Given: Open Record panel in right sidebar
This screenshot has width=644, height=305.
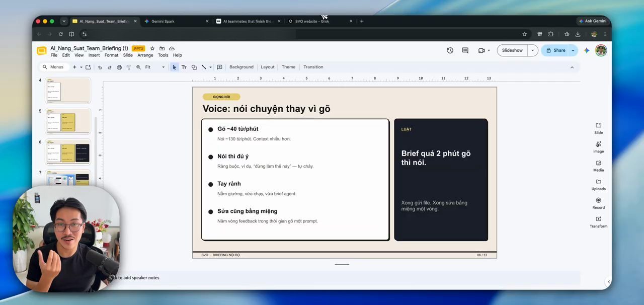Looking at the screenshot, I should [598, 203].
